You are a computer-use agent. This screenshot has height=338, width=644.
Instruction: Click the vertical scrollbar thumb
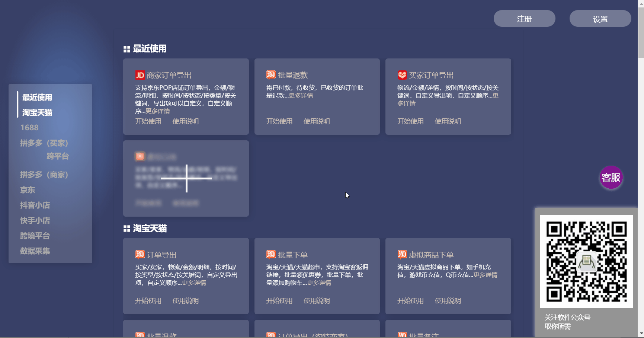tap(641, 33)
